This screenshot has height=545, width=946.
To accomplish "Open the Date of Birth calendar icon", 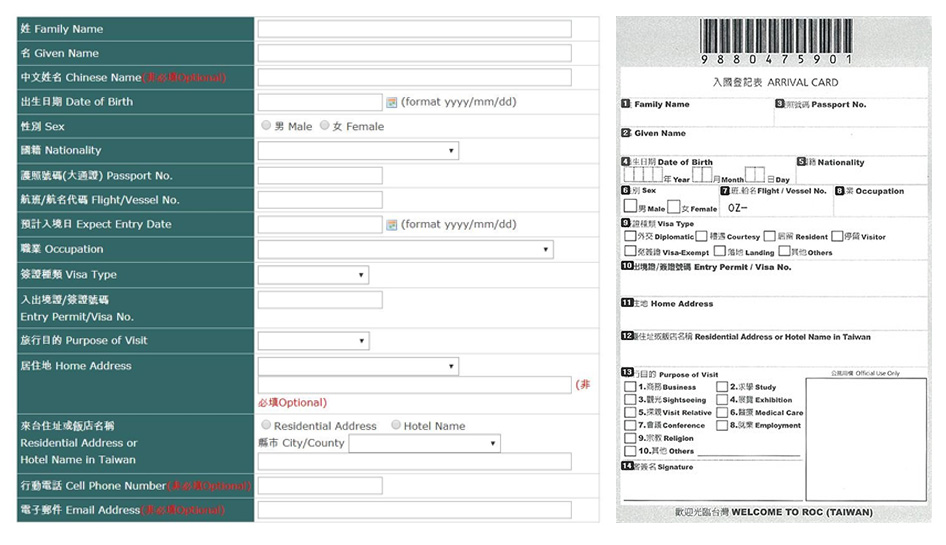I will [x=392, y=102].
